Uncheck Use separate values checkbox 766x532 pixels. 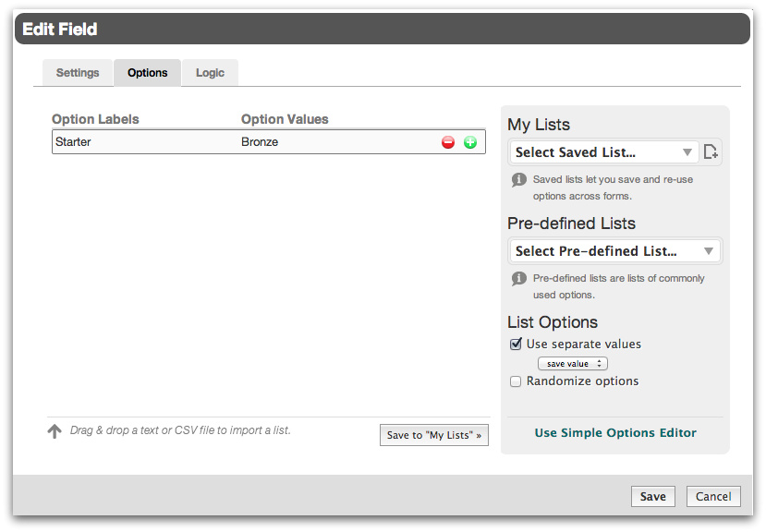(516, 345)
